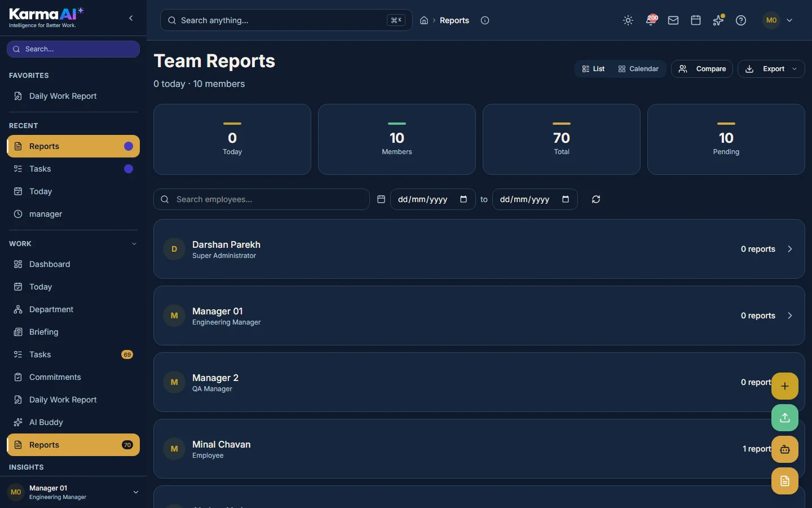Switch to List view
This screenshot has width=812, height=508.
[x=593, y=69]
